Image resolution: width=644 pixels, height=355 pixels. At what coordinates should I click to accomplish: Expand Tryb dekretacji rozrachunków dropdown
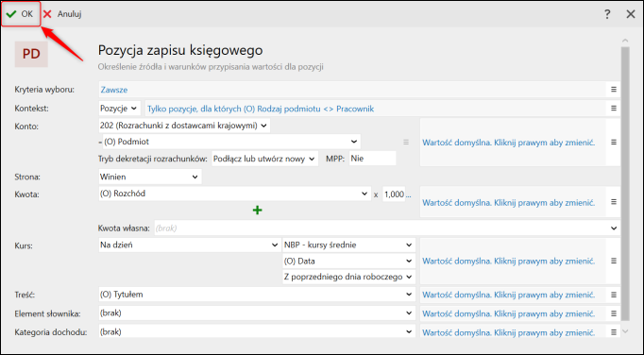[x=265, y=159]
